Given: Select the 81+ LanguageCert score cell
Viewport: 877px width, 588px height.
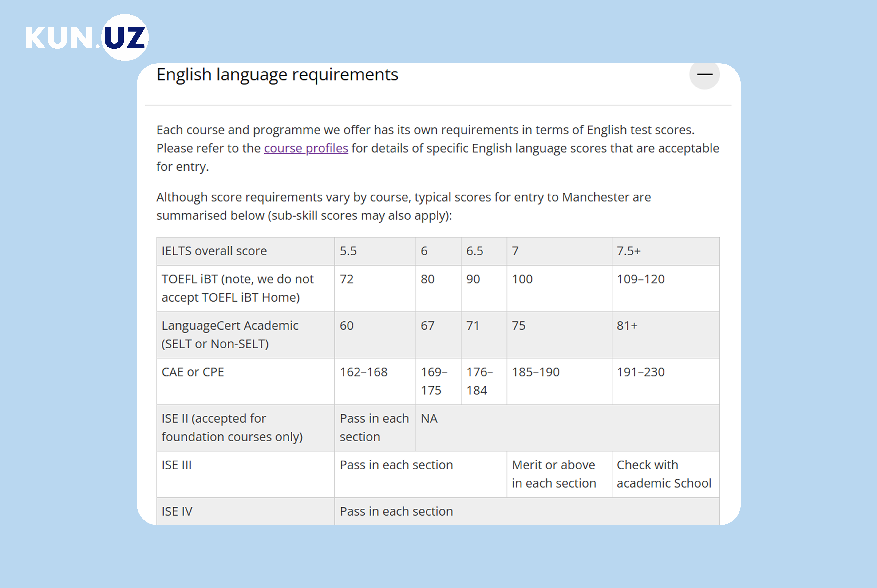Looking at the screenshot, I should pyautogui.click(x=627, y=326).
